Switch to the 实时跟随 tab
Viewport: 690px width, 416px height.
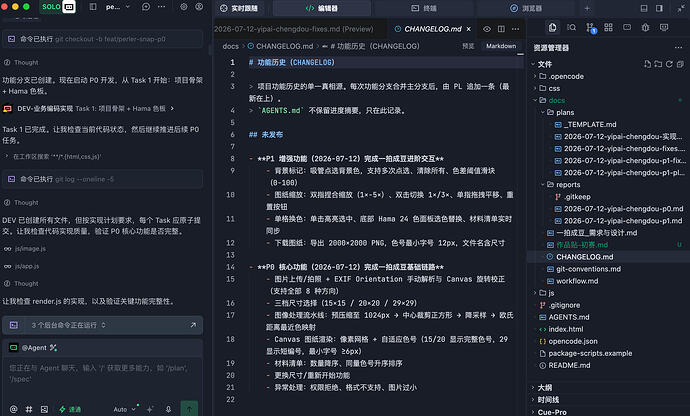click(239, 8)
